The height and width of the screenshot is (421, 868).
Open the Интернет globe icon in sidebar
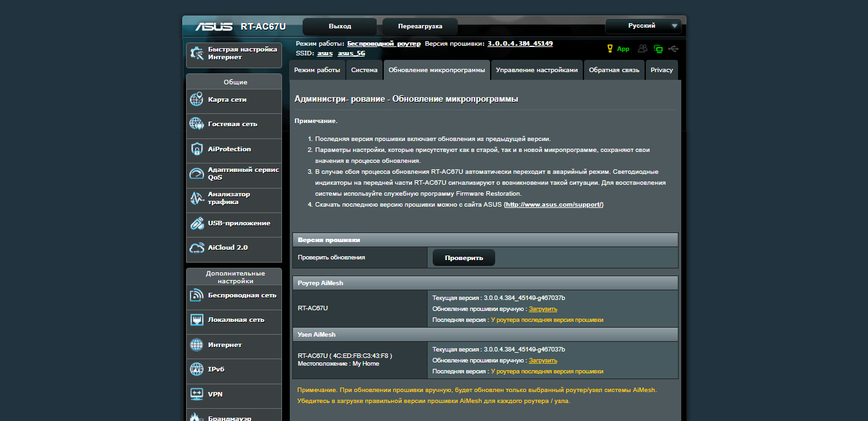197,345
